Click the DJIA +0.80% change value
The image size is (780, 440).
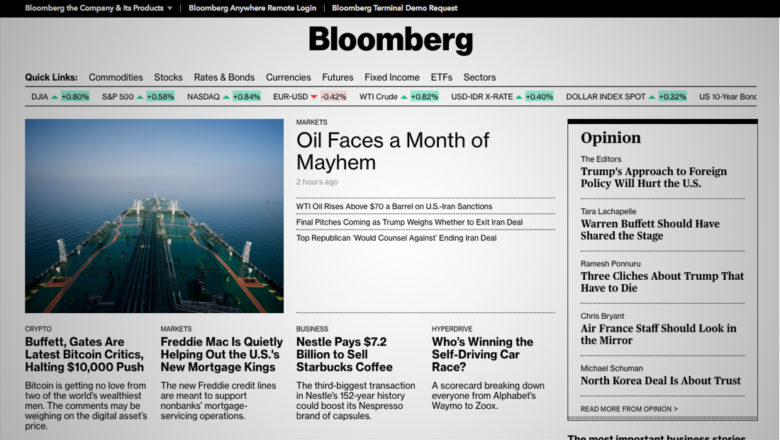pos(75,96)
